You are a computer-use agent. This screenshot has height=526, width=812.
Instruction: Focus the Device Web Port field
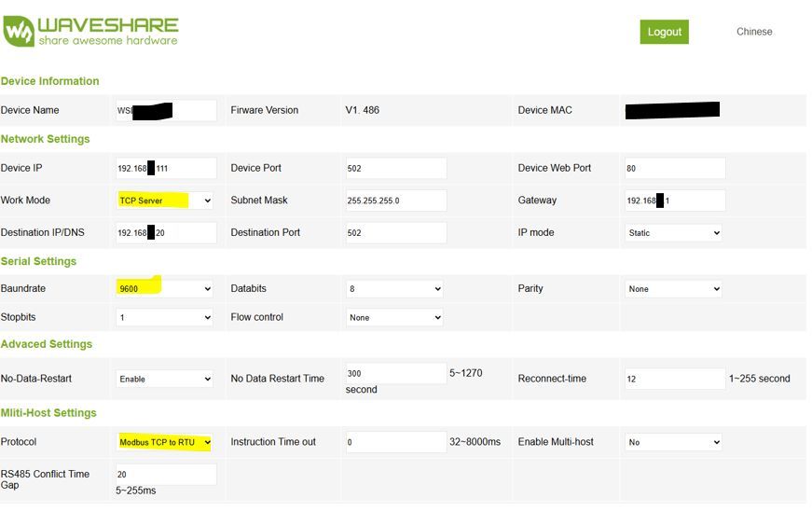674,169
